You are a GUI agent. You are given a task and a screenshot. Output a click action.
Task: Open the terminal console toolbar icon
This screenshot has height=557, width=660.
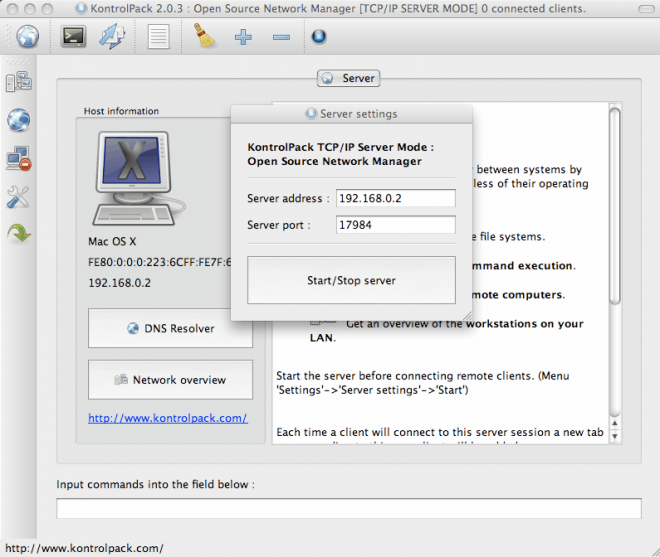tap(73, 38)
